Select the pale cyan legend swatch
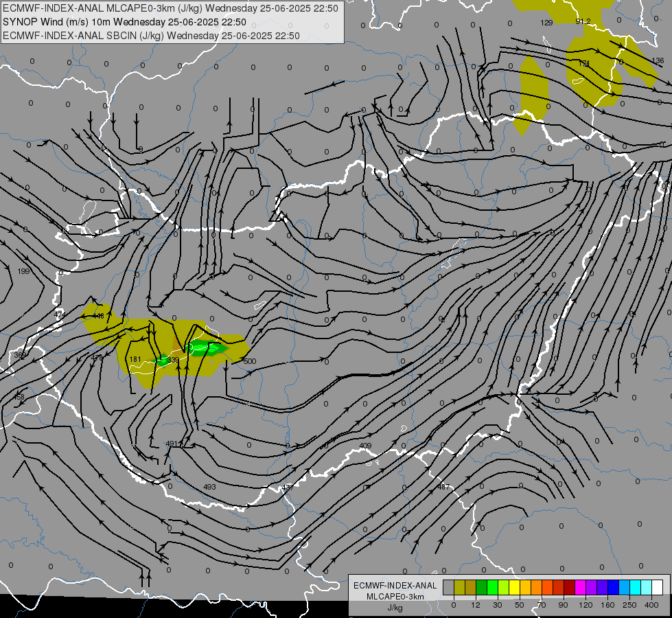The height and width of the screenshot is (618, 672). pos(647,588)
